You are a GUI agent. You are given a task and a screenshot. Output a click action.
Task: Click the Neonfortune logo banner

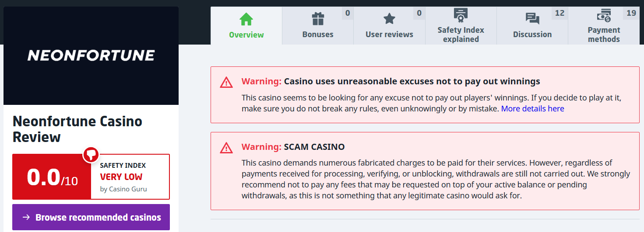pyautogui.click(x=91, y=55)
